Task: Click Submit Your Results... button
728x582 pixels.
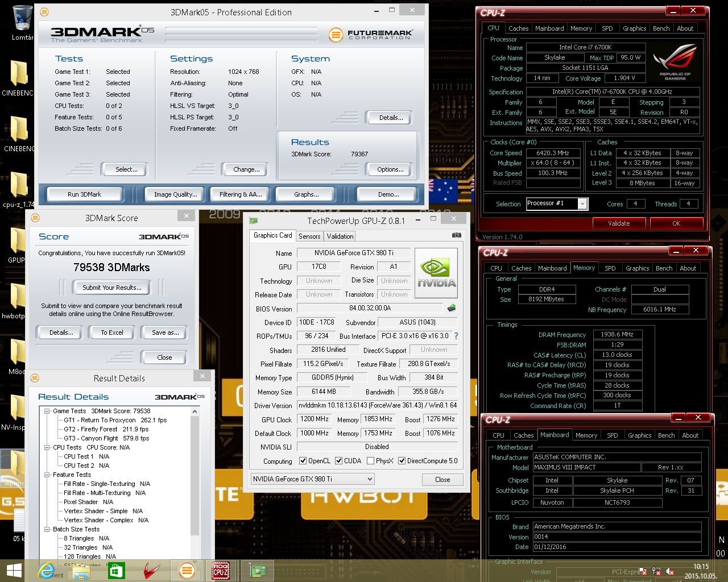Action: pyautogui.click(x=112, y=288)
